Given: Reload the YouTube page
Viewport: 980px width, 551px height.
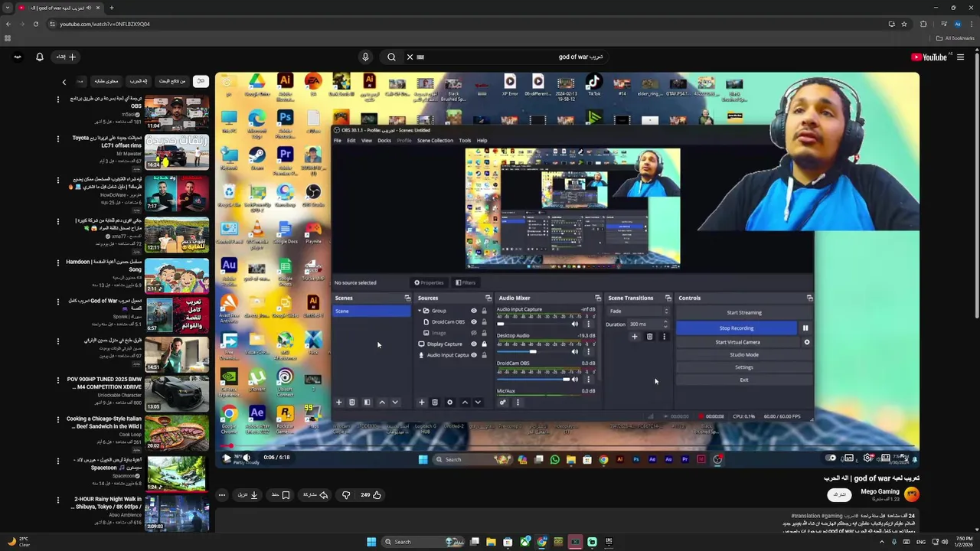Looking at the screenshot, I should pyautogui.click(x=35, y=24).
